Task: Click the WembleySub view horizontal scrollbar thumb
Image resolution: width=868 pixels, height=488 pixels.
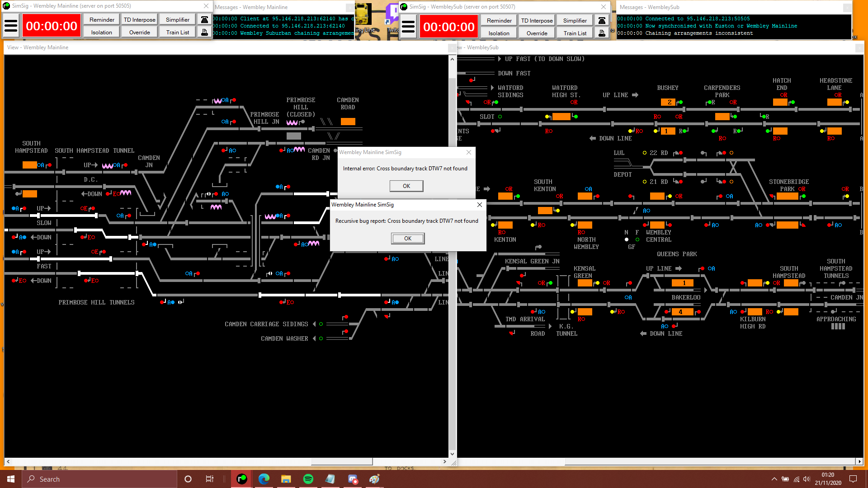Action: (x=710, y=461)
